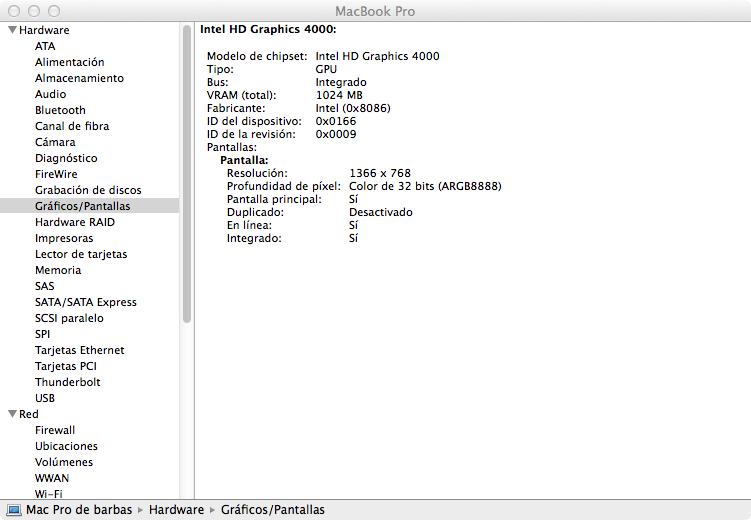Viewport: 751px width, 520px height.
Task: Open the Firewall network entry
Action: [x=55, y=430]
